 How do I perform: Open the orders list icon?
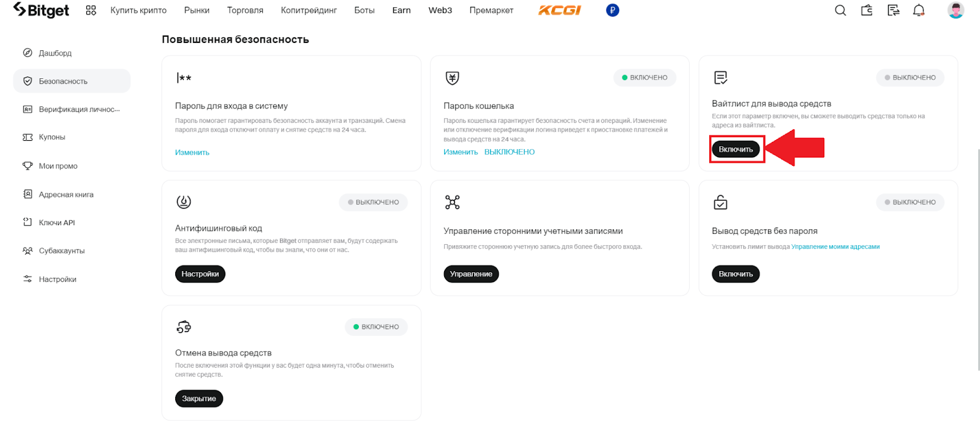pyautogui.click(x=893, y=10)
